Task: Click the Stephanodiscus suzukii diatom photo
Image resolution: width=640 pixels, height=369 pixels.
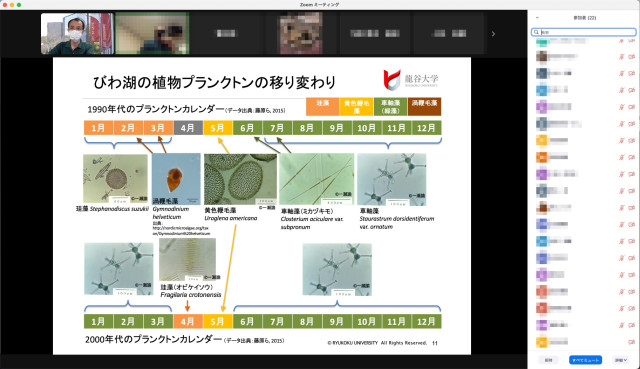Action: click(116, 178)
